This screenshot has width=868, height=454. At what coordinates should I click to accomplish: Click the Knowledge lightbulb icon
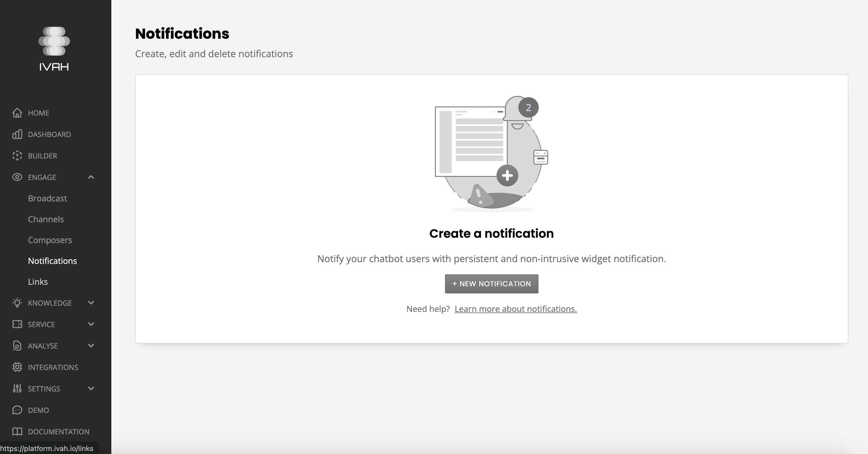pos(17,303)
